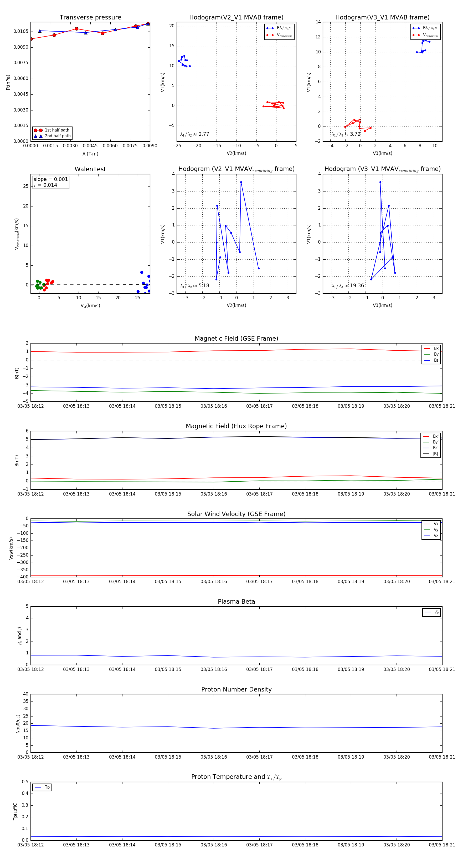Select the βp legend entry
The height and width of the screenshot is (868, 473).
(x=431, y=612)
